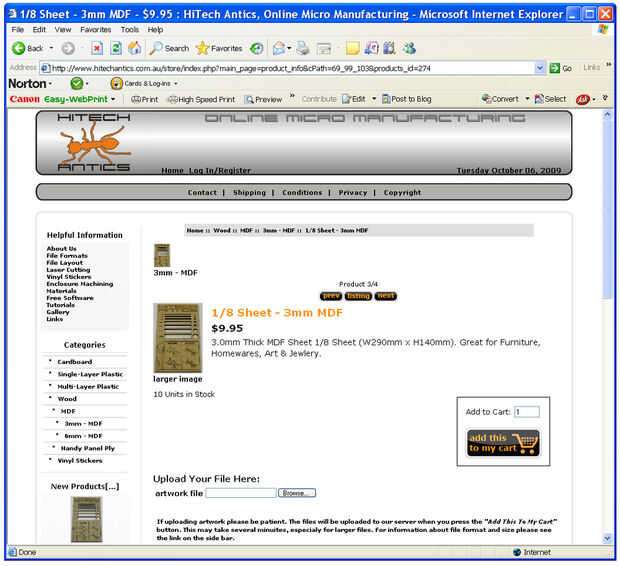Image resolution: width=620 pixels, height=566 pixels.
Task: Click small 3mm - MDF category thumbnail
Action: (x=162, y=256)
